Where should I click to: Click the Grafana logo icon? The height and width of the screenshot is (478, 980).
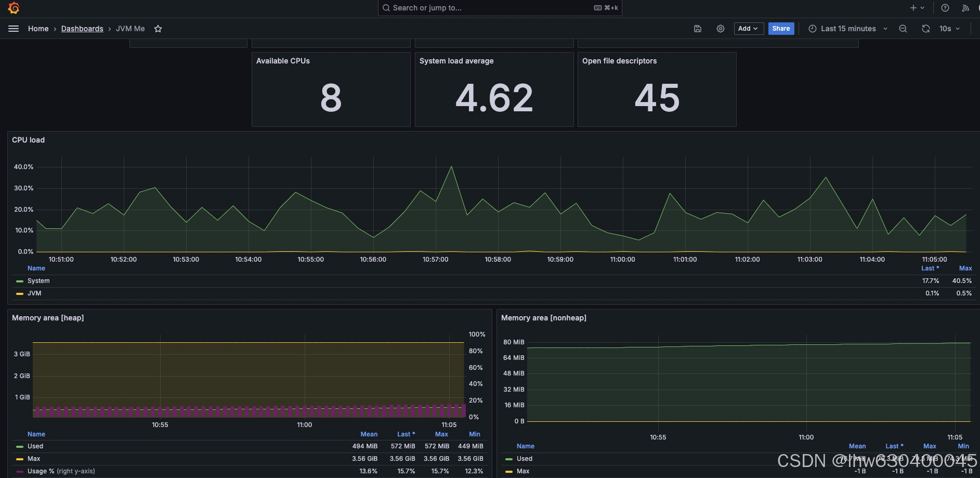[x=14, y=8]
